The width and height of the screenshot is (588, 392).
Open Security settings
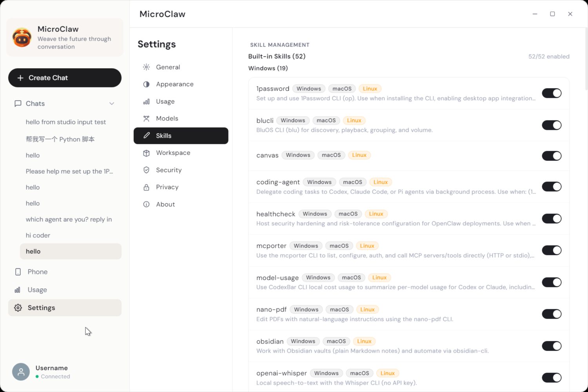click(x=181, y=170)
